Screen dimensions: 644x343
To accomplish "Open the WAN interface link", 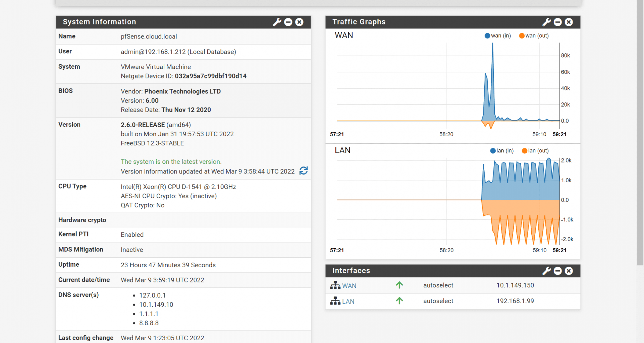I will tap(349, 286).
